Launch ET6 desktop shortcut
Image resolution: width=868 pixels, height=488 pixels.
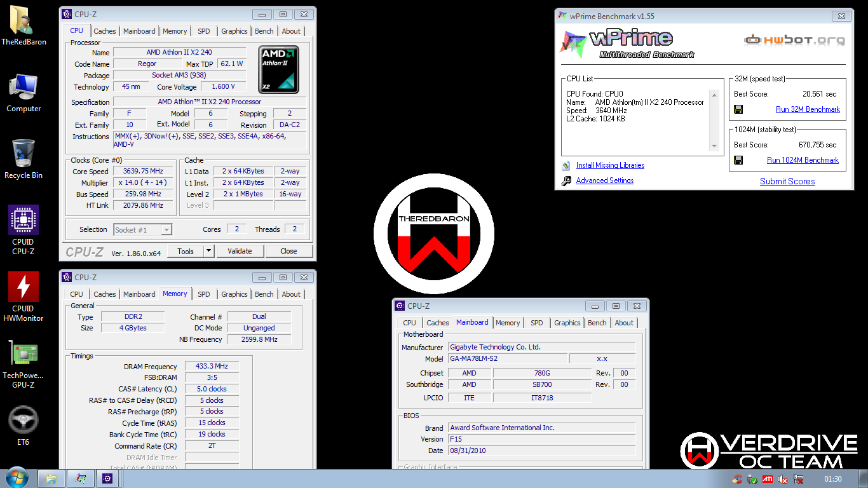[x=24, y=426]
